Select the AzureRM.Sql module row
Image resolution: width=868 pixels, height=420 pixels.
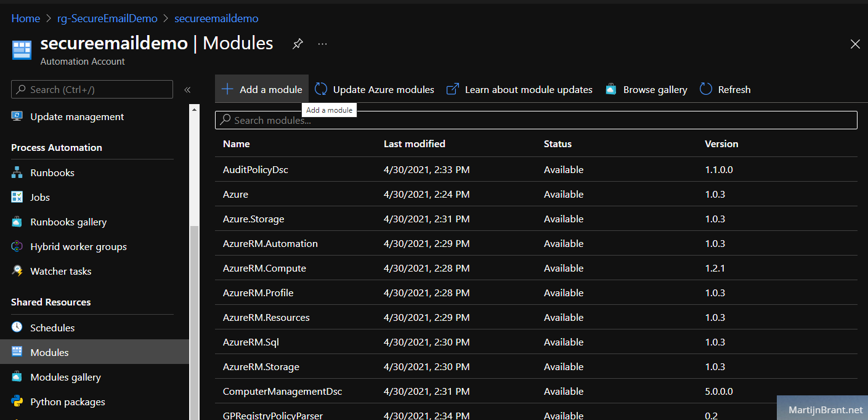(536, 342)
